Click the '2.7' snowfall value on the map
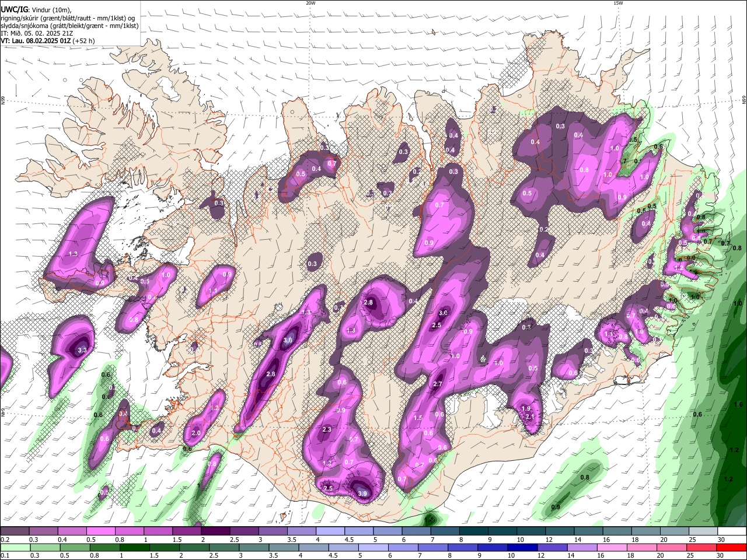 click(x=438, y=384)
